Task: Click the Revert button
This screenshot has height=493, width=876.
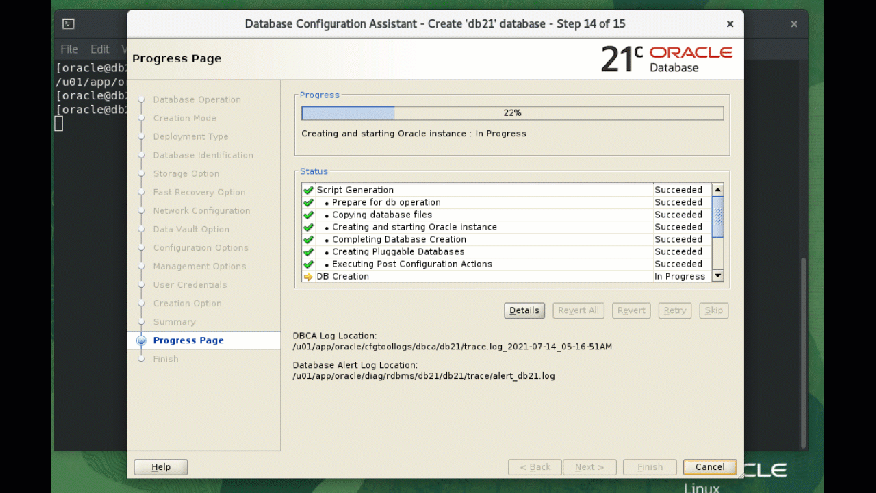Action: point(631,310)
